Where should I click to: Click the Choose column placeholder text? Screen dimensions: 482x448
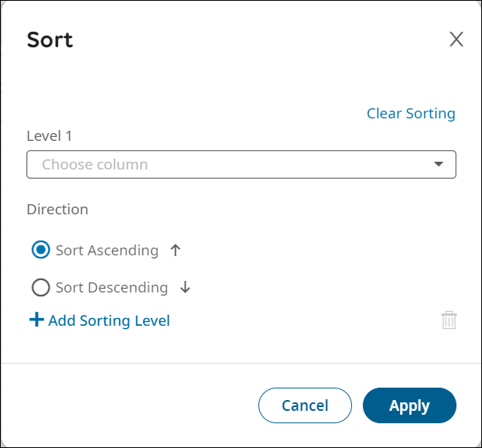click(94, 164)
